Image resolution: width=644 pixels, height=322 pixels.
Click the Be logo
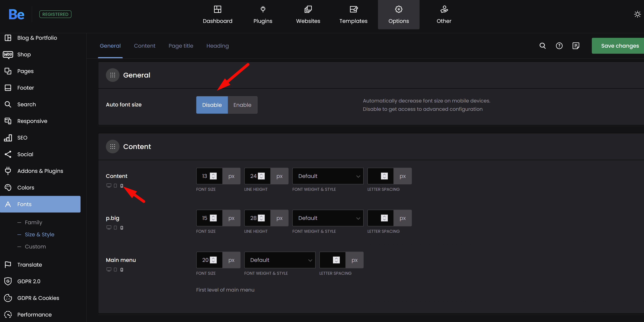click(16, 14)
